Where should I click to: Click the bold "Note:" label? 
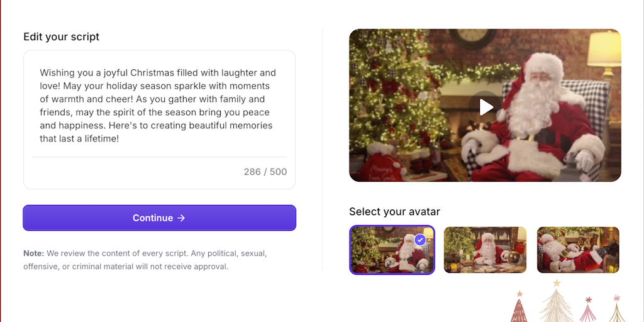[33, 253]
